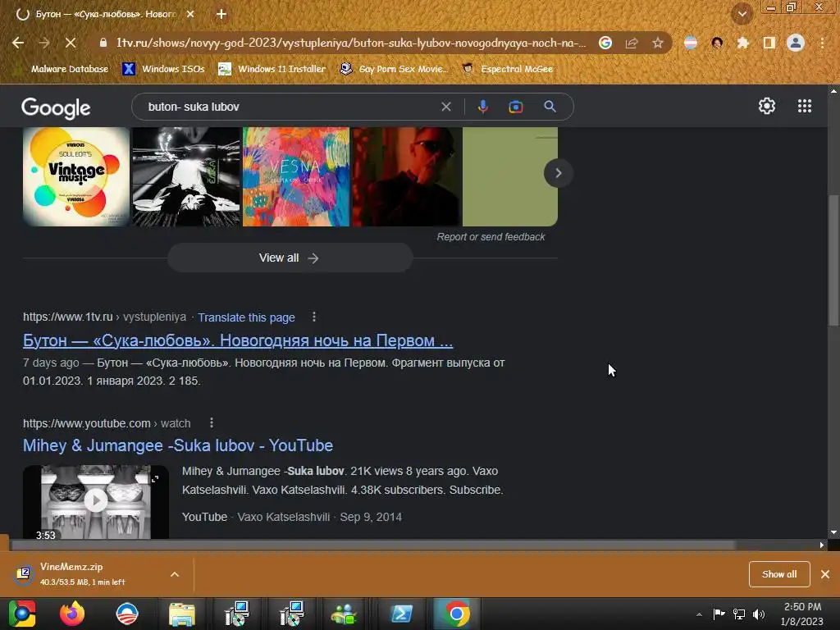Start a search by voice

[482, 107]
